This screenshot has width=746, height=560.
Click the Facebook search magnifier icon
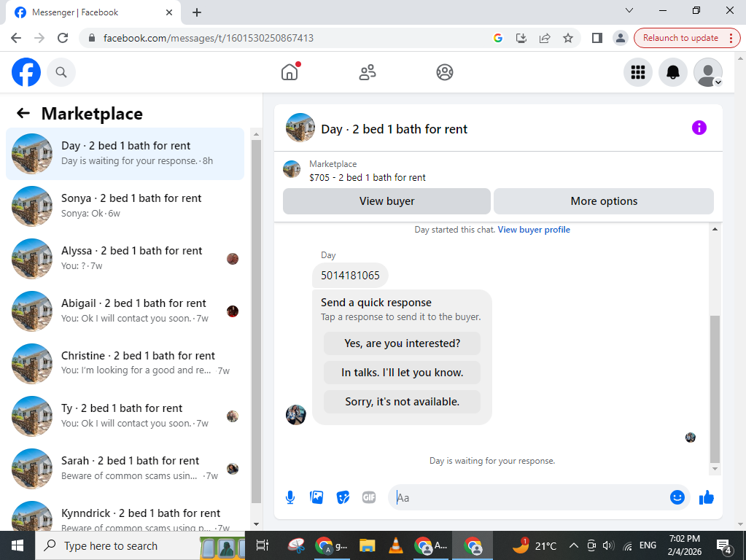(61, 72)
